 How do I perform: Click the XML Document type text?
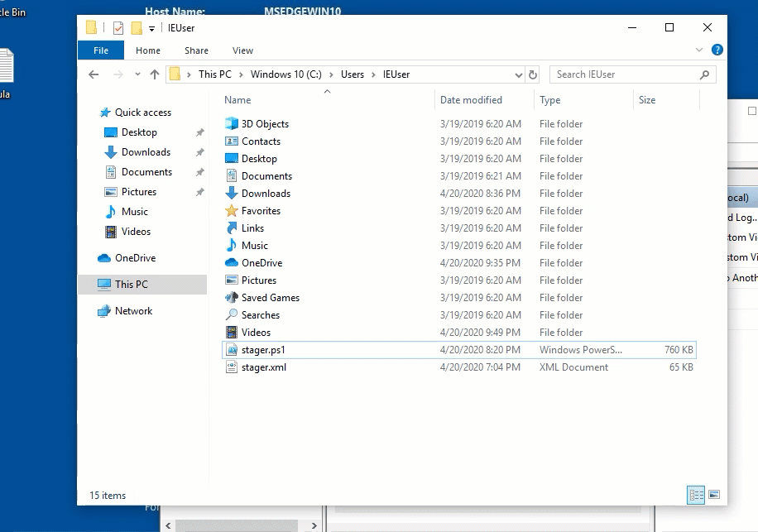click(573, 367)
